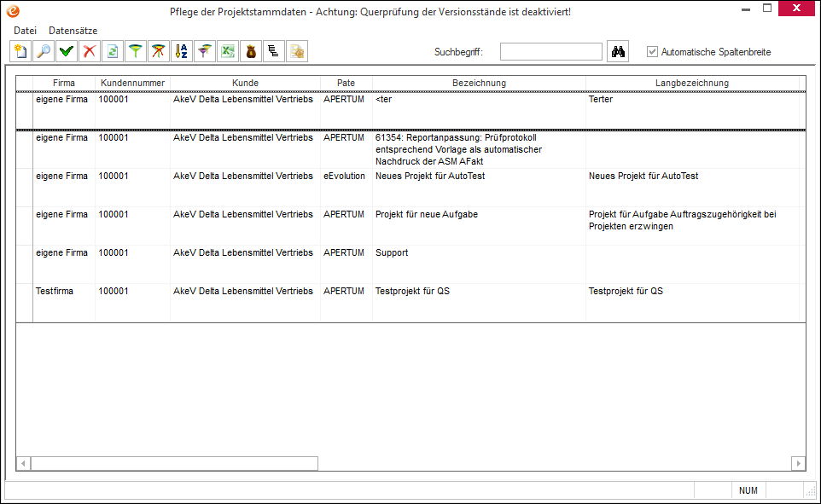
Task: Click the Langbezeichnung column header
Action: (x=692, y=83)
